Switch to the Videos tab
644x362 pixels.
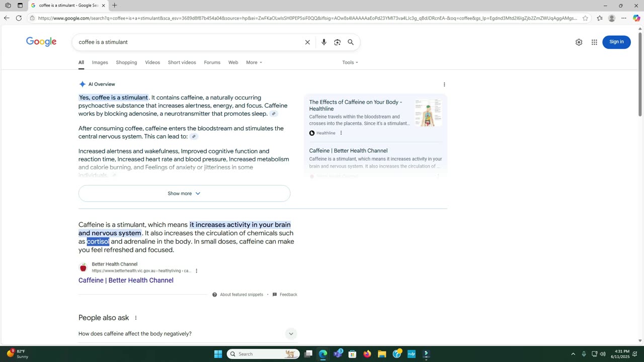click(x=152, y=62)
